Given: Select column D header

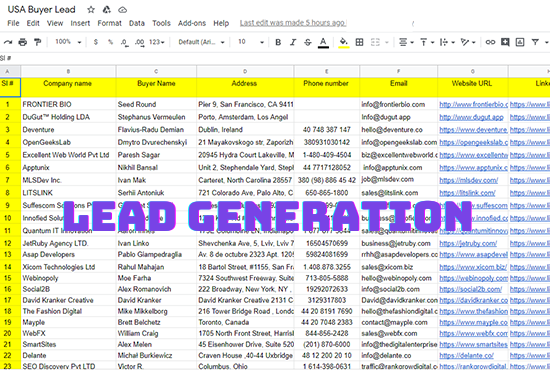Looking at the screenshot, I should (x=245, y=71).
